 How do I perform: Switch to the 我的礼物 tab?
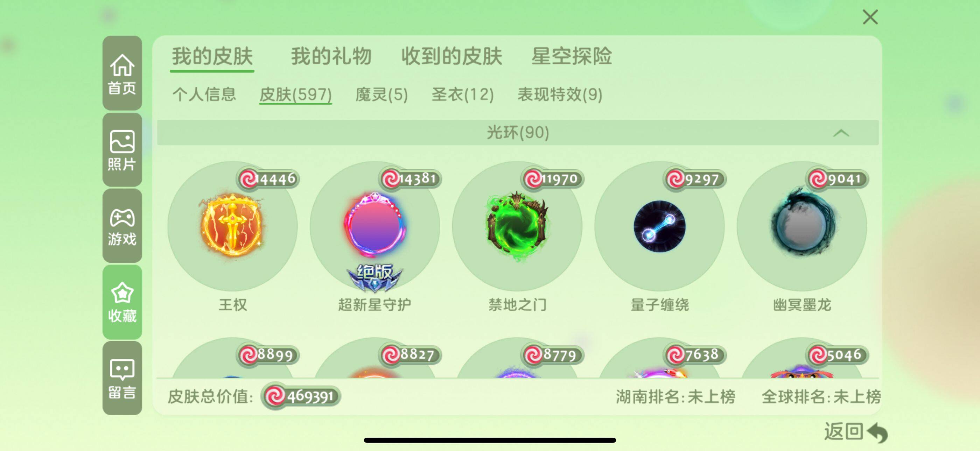[331, 56]
